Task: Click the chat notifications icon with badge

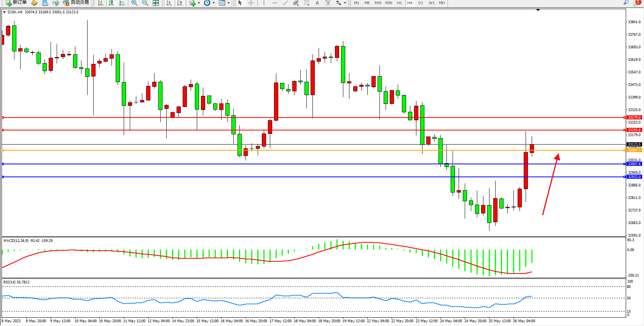Action: click(636, 3)
